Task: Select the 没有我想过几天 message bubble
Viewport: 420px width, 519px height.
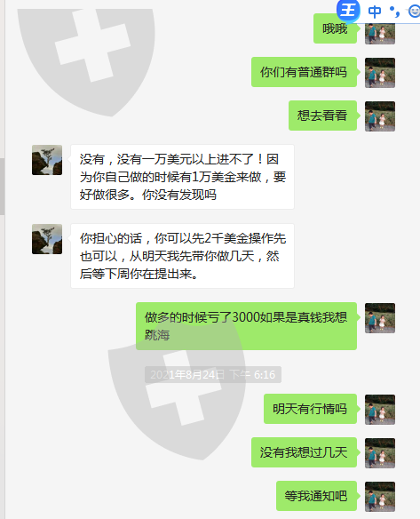Action: click(304, 452)
